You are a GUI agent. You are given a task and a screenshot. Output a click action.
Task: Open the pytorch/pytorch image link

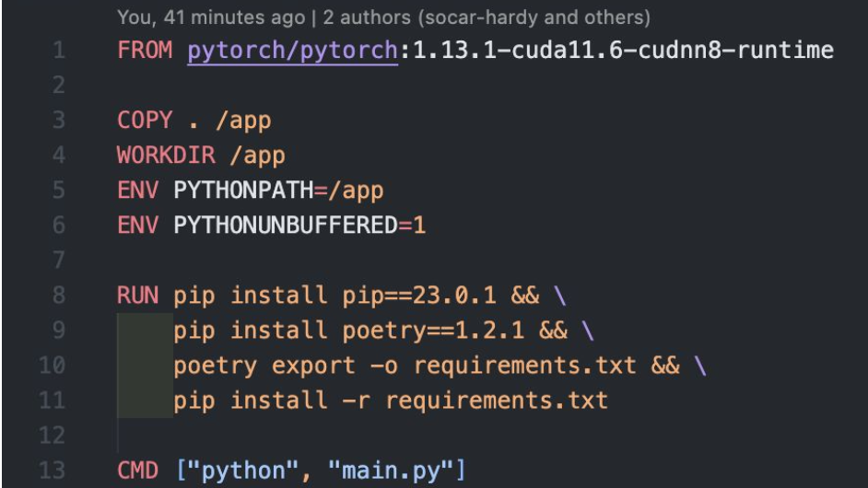pyautogui.click(x=292, y=51)
